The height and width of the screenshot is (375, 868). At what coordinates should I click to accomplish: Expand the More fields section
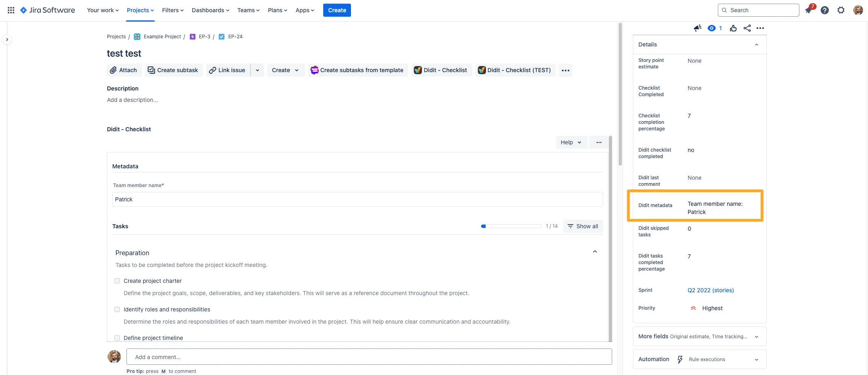coord(699,336)
